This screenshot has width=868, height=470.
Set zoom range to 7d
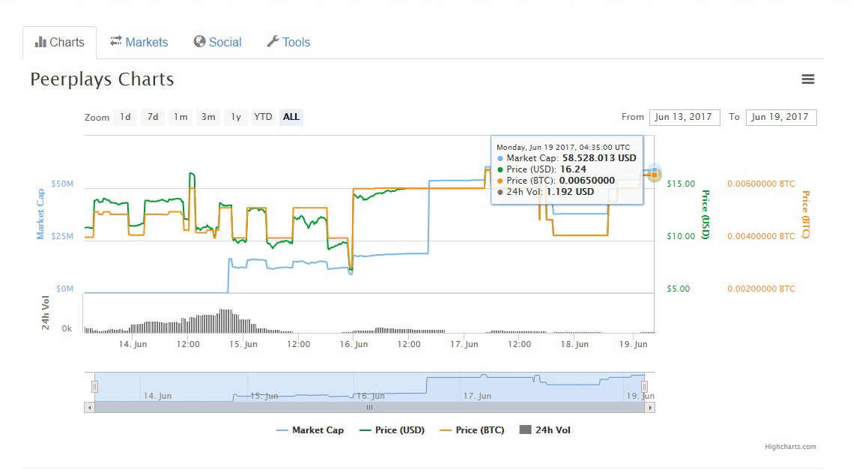[x=153, y=117]
